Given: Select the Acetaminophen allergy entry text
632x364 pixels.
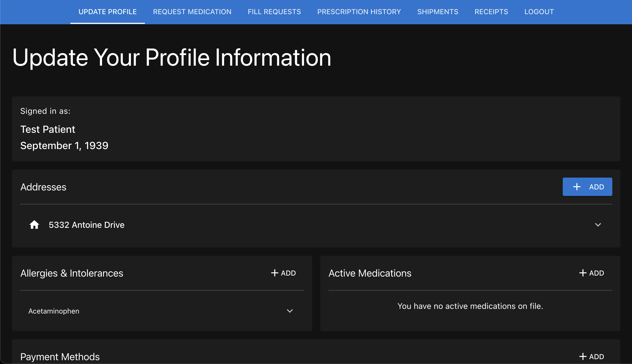Looking at the screenshot, I should 54,311.
